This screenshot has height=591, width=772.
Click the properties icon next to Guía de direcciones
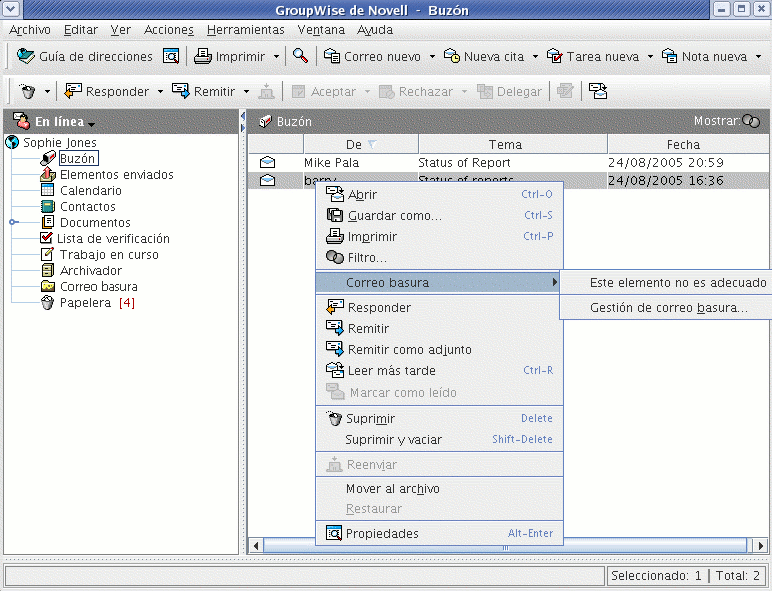pyautogui.click(x=171, y=57)
